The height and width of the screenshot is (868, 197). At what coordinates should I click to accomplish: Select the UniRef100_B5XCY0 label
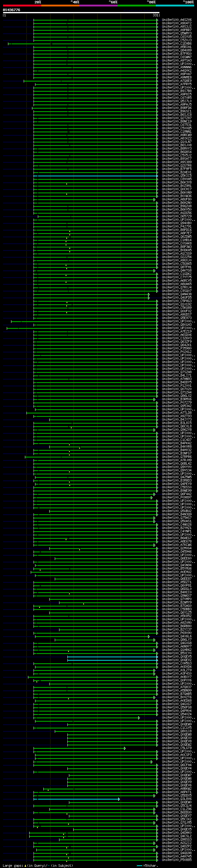[x=176, y=653]
